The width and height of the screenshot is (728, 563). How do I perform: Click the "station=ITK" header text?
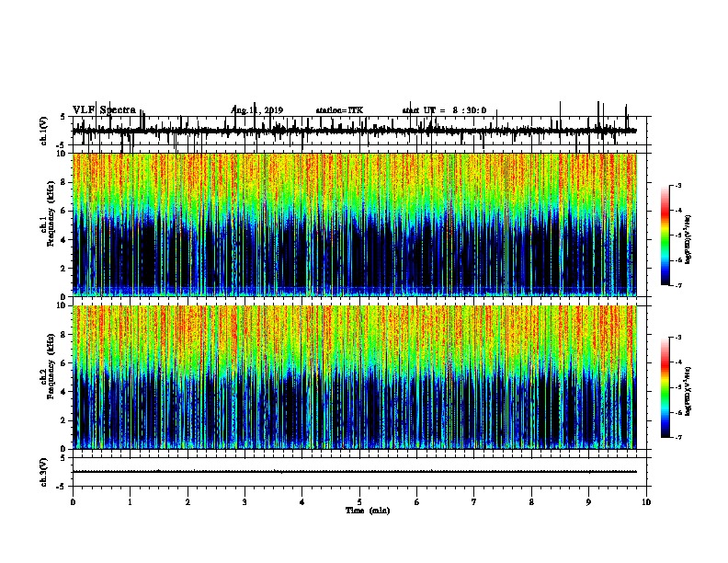point(339,110)
